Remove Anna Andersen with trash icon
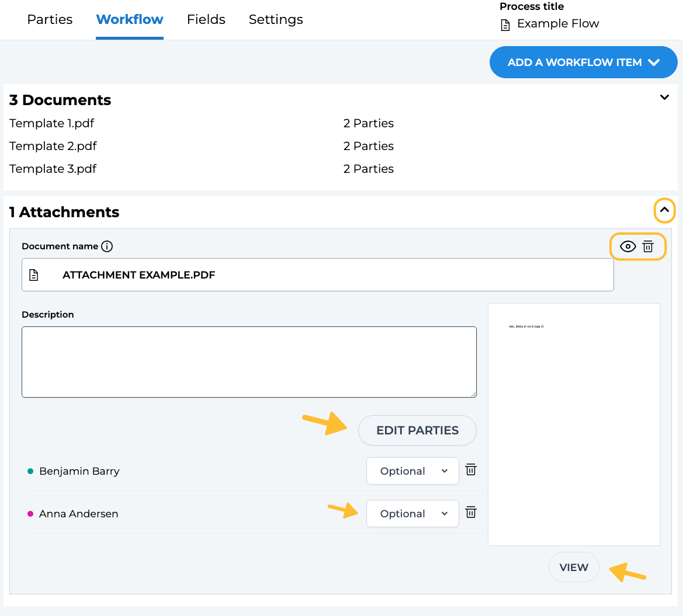The width and height of the screenshot is (683, 616). tap(471, 513)
